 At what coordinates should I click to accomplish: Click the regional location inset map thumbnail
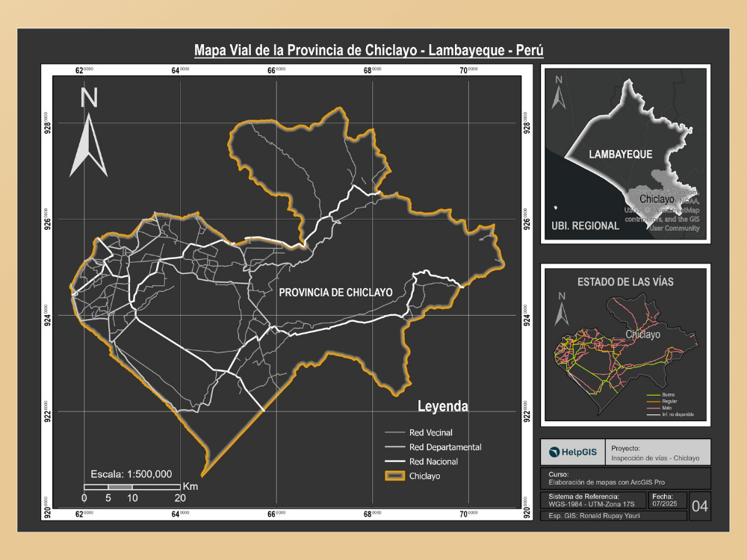coord(625,155)
